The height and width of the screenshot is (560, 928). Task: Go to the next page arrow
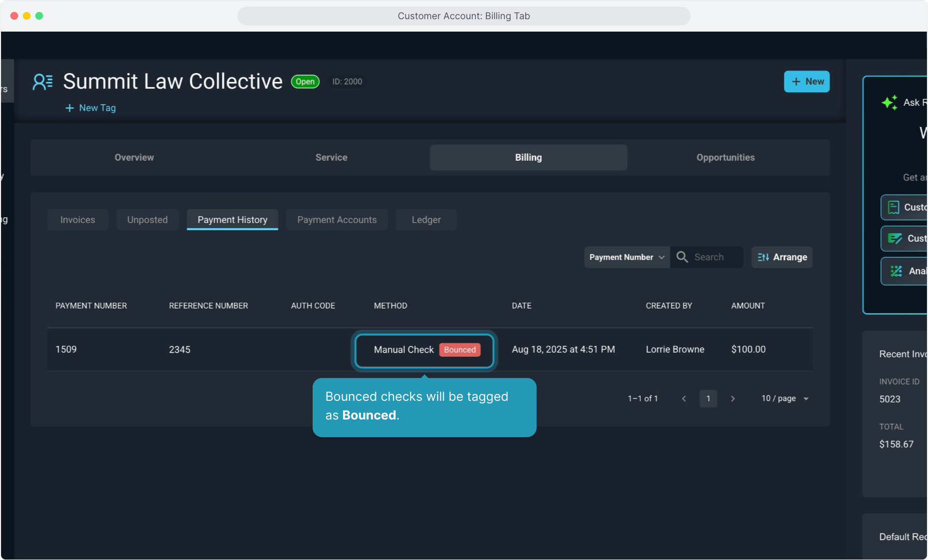[733, 399]
